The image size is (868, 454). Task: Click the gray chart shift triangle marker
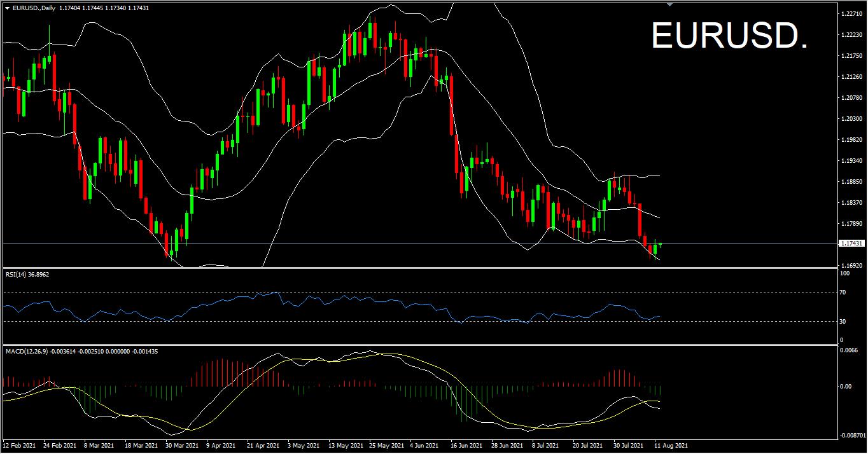[669, 4]
